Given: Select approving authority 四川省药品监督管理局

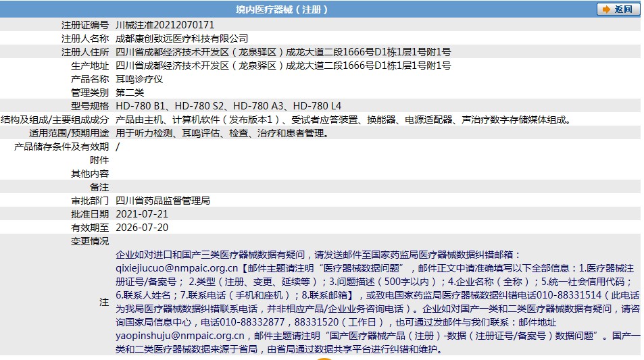Looking at the screenshot, I should pos(163,201).
